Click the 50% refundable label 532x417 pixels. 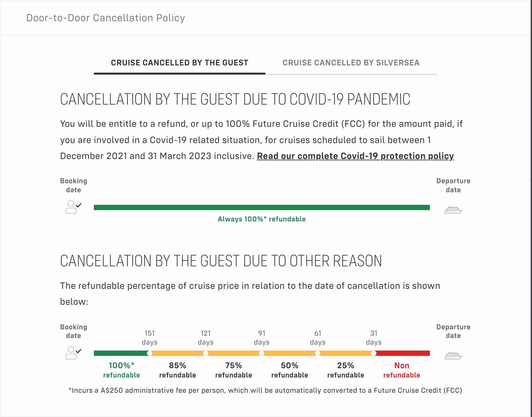(290, 370)
